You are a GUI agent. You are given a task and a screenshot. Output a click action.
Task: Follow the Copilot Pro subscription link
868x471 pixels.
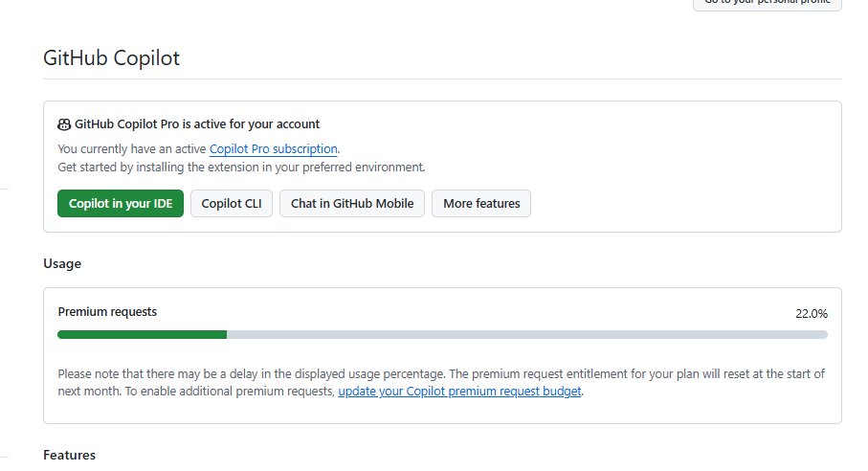(x=274, y=149)
